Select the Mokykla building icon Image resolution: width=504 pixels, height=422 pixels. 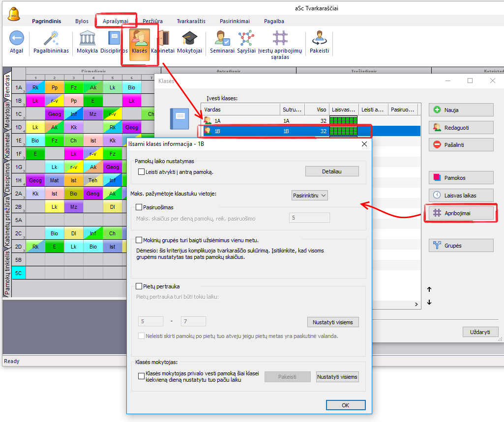click(87, 39)
